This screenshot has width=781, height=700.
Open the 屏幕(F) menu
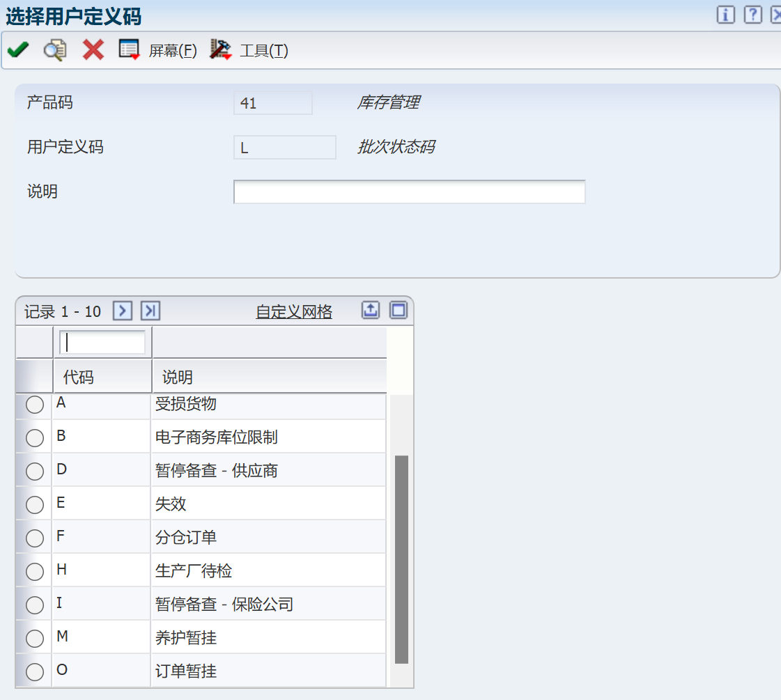(x=172, y=51)
